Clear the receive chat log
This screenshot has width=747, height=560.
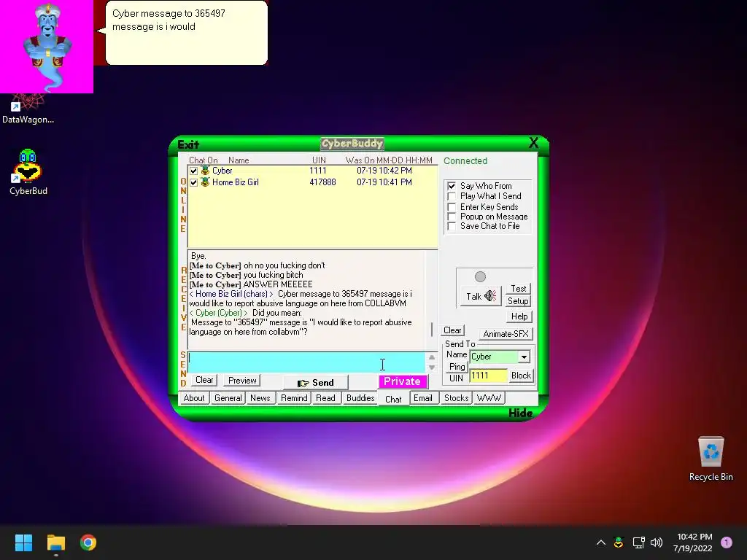click(452, 330)
